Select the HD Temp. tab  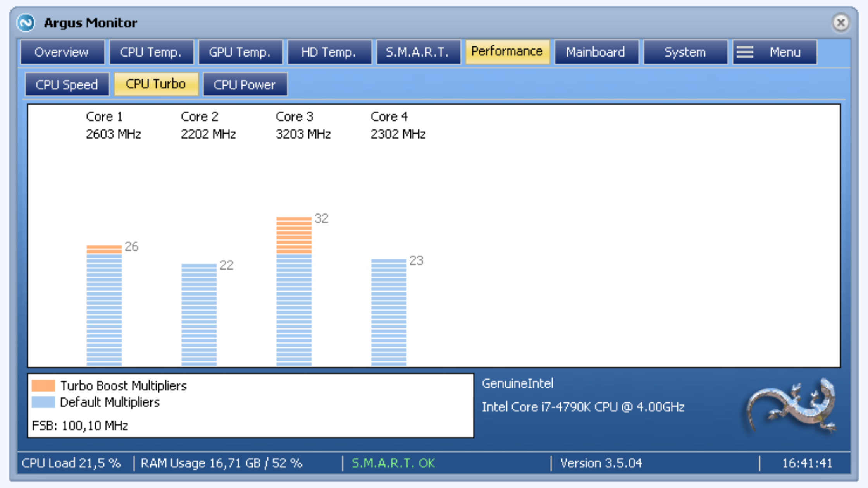click(x=329, y=52)
